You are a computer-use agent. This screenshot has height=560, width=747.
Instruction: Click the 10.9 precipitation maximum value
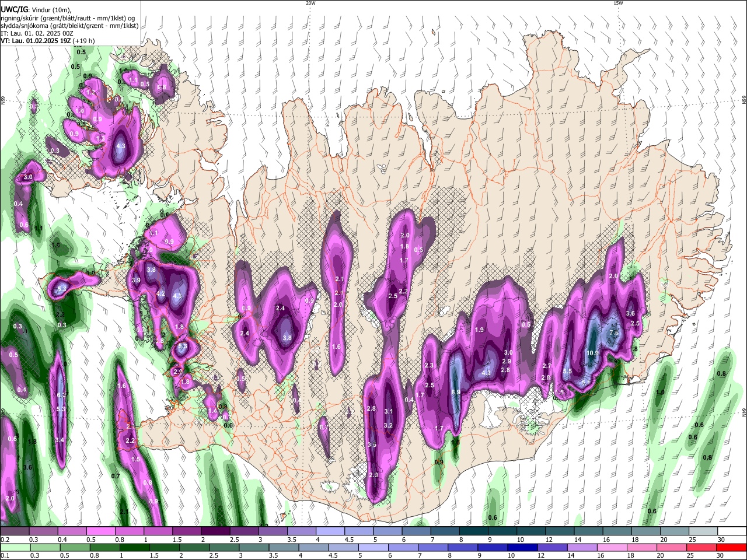[593, 353]
